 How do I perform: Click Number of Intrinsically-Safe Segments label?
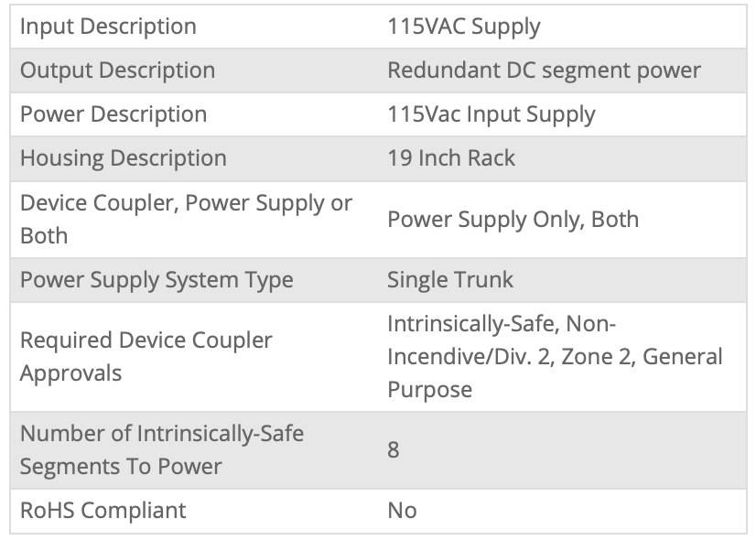point(161,449)
